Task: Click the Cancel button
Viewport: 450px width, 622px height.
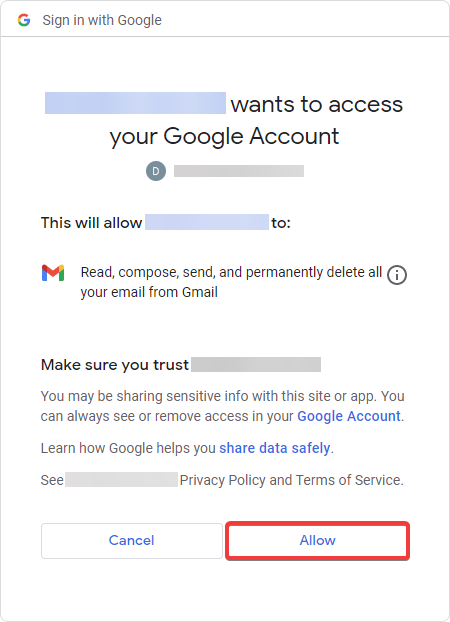Action: point(132,541)
